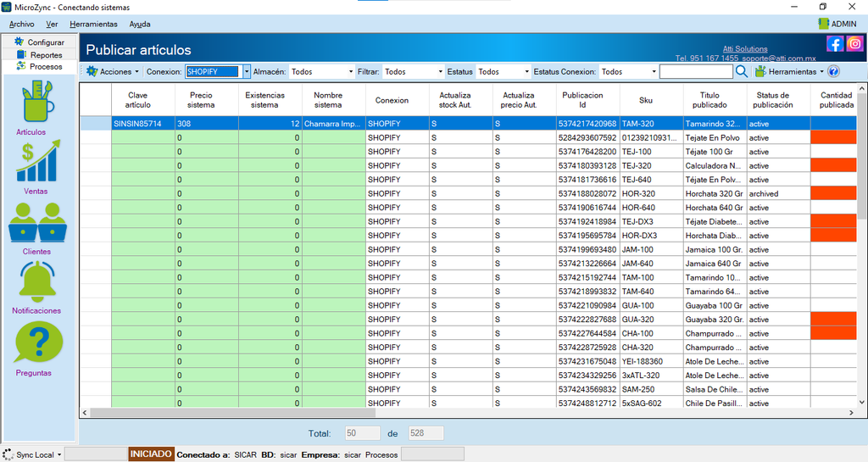Select the Procesos tab
868x462 pixels.
[x=39, y=66]
